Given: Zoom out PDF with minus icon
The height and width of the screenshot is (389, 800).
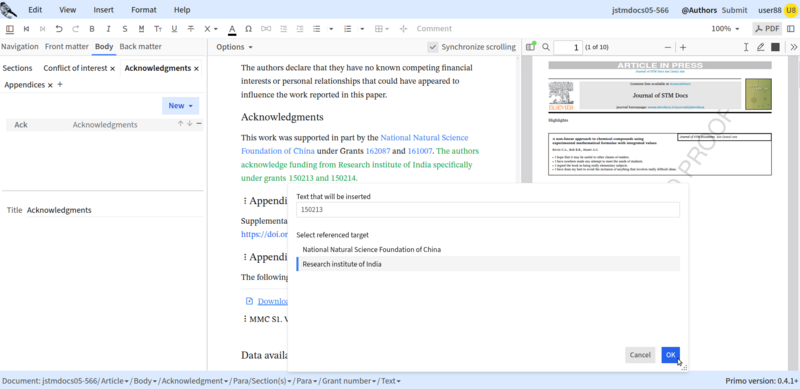Looking at the screenshot, I should [x=668, y=47].
